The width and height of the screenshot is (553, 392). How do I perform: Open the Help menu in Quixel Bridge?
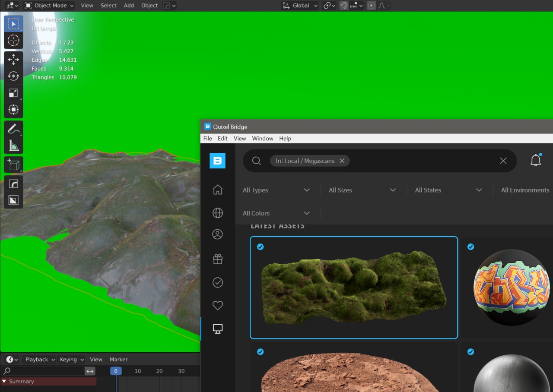[x=285, y=139]
